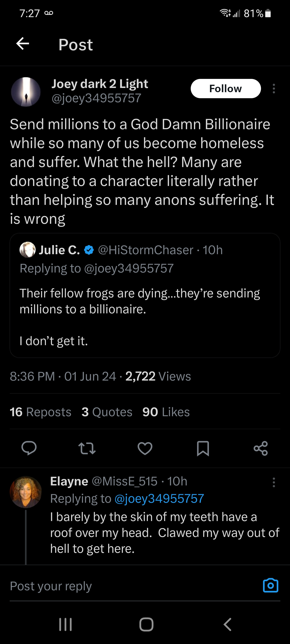290x644 pixels.
Task: Tap the blue @joey34955757 mention link
Action: point(159,498)
